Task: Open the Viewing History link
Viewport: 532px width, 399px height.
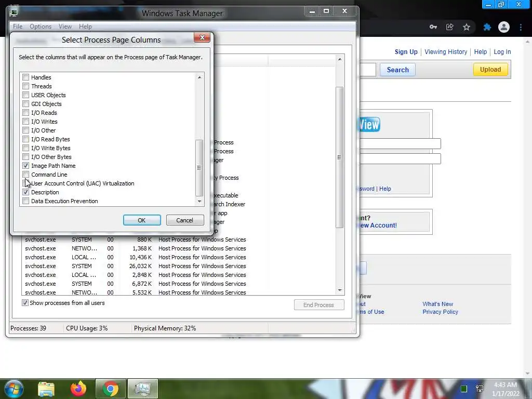Action: tap(445, 52)
